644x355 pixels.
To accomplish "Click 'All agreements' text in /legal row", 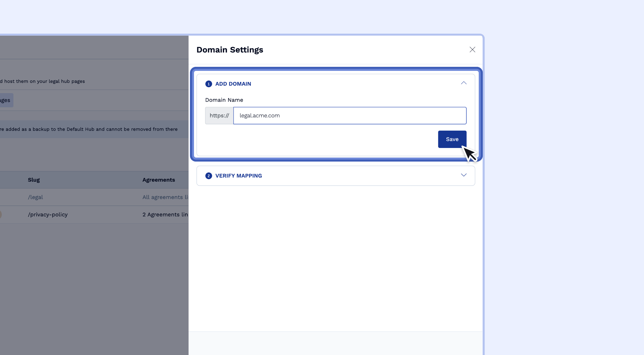I will (x=165, y=197).
